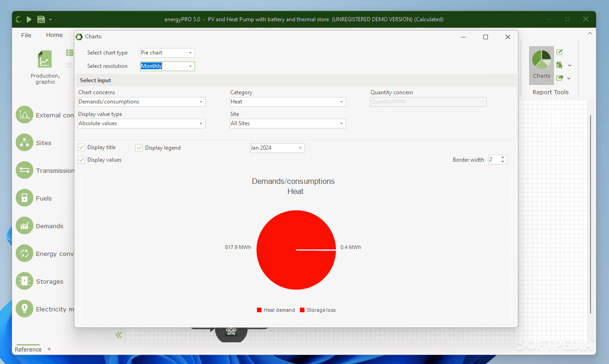Toggle the Display title checkbox
Viewport: 609px width, 364px height.
pyautogui.click(x=81, y=147)
